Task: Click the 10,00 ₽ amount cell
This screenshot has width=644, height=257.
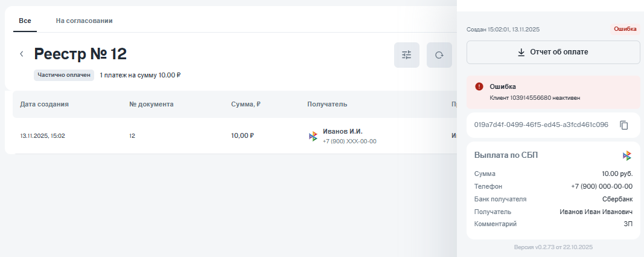Action: point(242,135)
